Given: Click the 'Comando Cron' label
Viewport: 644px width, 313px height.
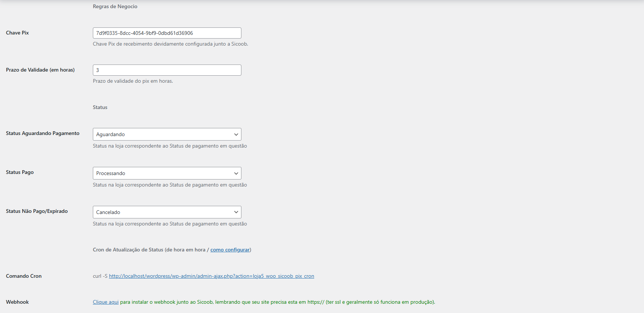Looking at the screenshot, I should point(24,276).
